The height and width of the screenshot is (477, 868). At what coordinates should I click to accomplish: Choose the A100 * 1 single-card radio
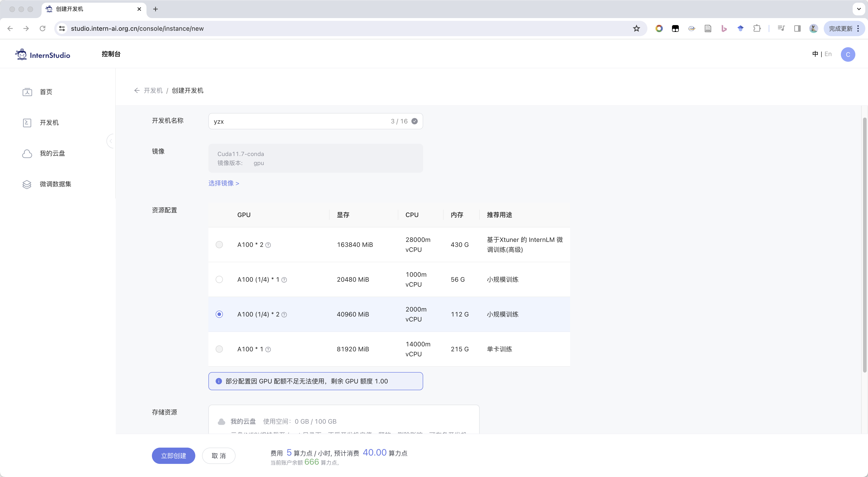tap(219, 349)
